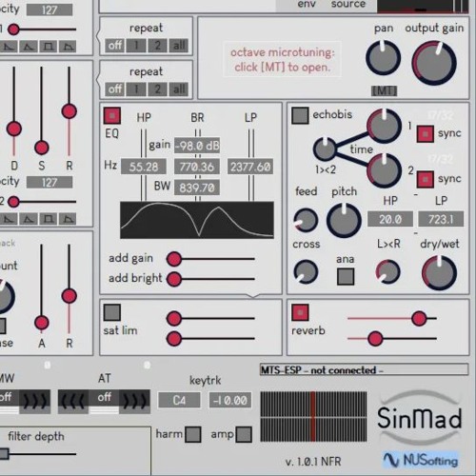This screenshot has height=476, width=476.
Task: Click the AT right arrows button
Action: (x=134, y=402)
